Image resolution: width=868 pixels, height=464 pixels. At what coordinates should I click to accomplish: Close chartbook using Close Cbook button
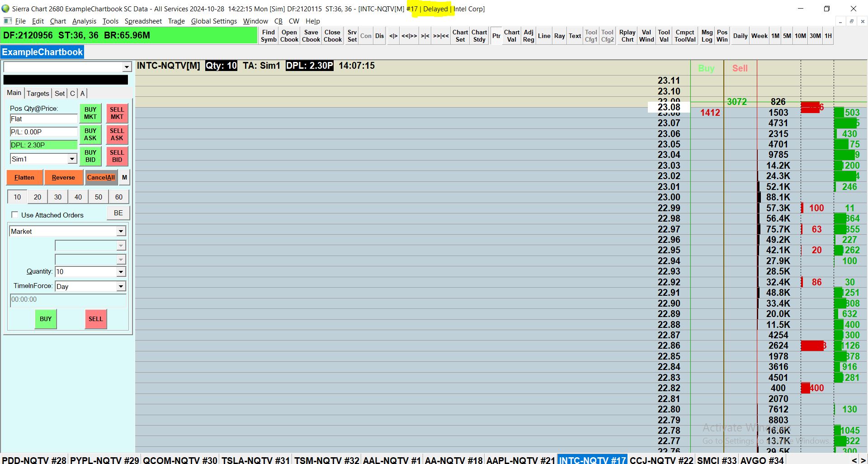333,36
